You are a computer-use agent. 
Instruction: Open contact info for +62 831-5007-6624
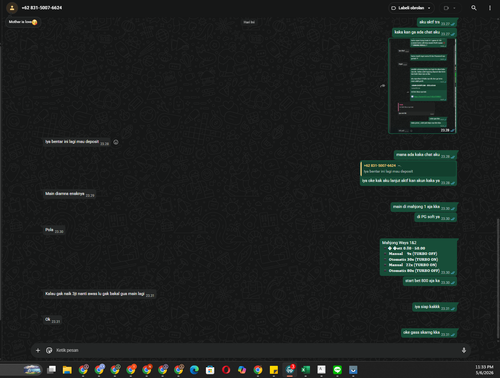(x=42, y=8)
